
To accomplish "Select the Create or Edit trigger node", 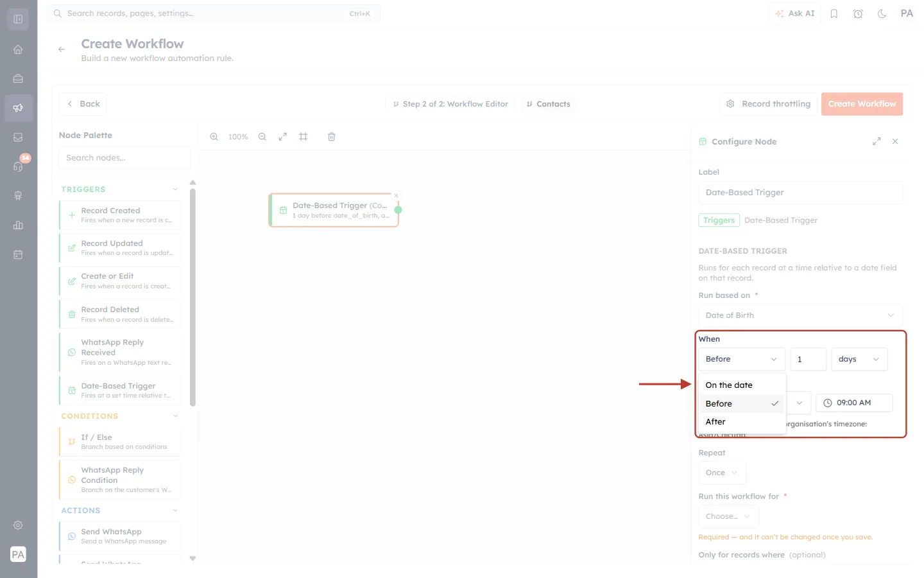I will pyautogui.click(x=120, y=281).
